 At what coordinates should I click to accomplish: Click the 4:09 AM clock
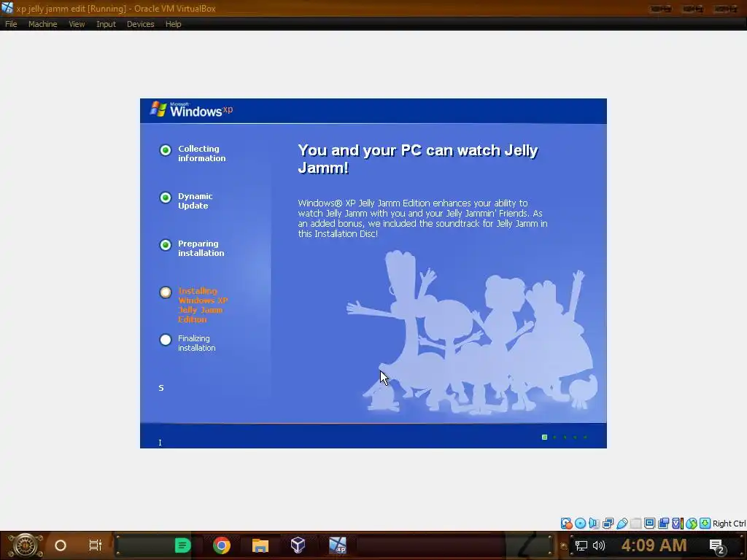coord(654,545)
